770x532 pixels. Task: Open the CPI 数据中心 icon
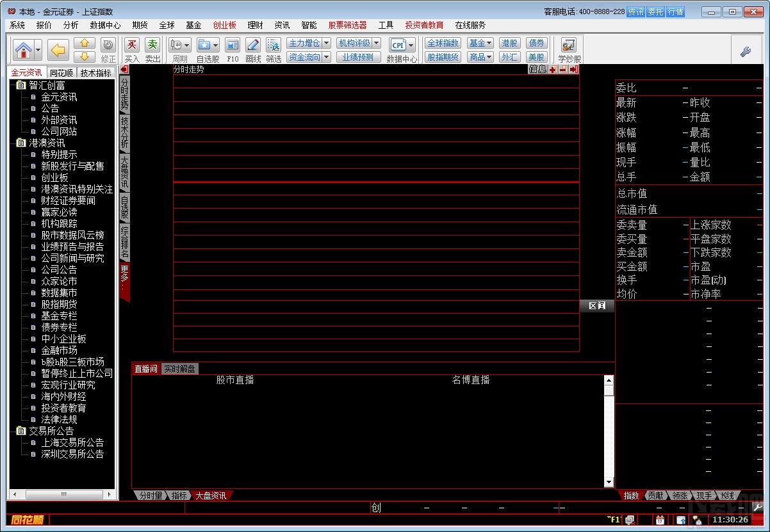point(398,45)
